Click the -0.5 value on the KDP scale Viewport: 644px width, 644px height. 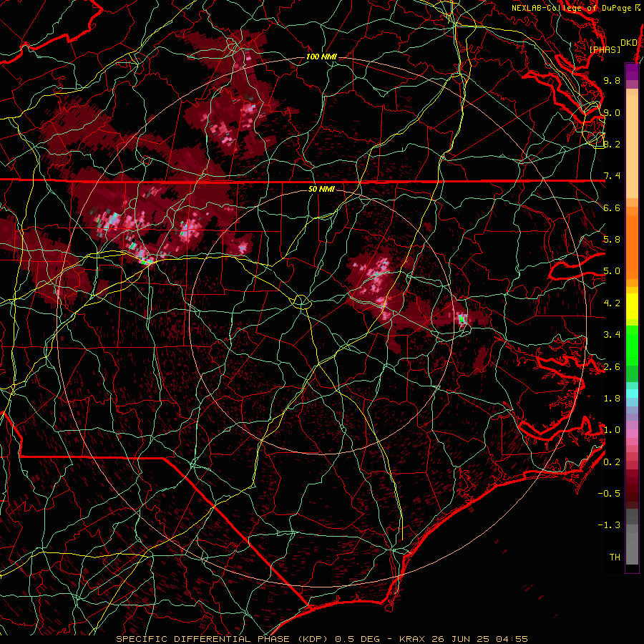609,494
